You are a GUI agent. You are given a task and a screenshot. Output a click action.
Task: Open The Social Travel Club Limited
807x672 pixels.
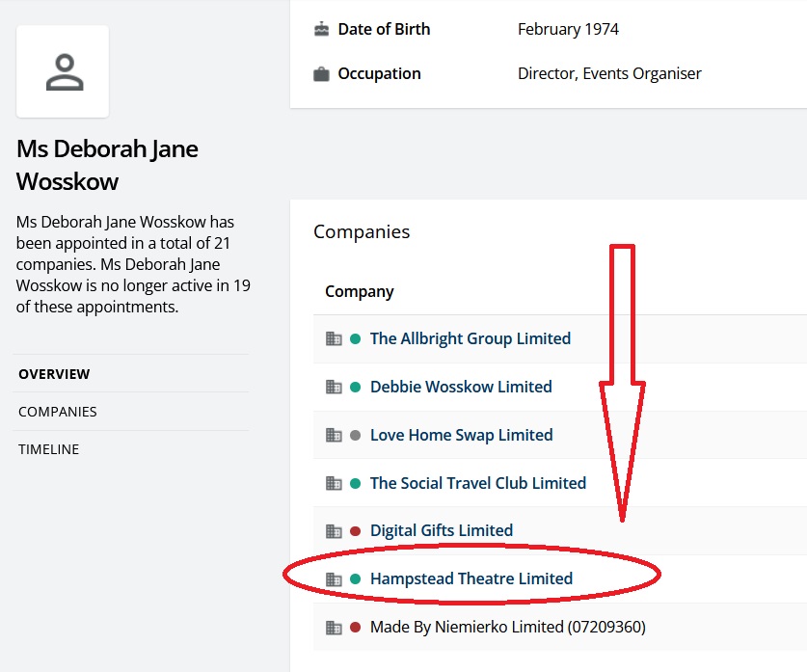[478, 483]
